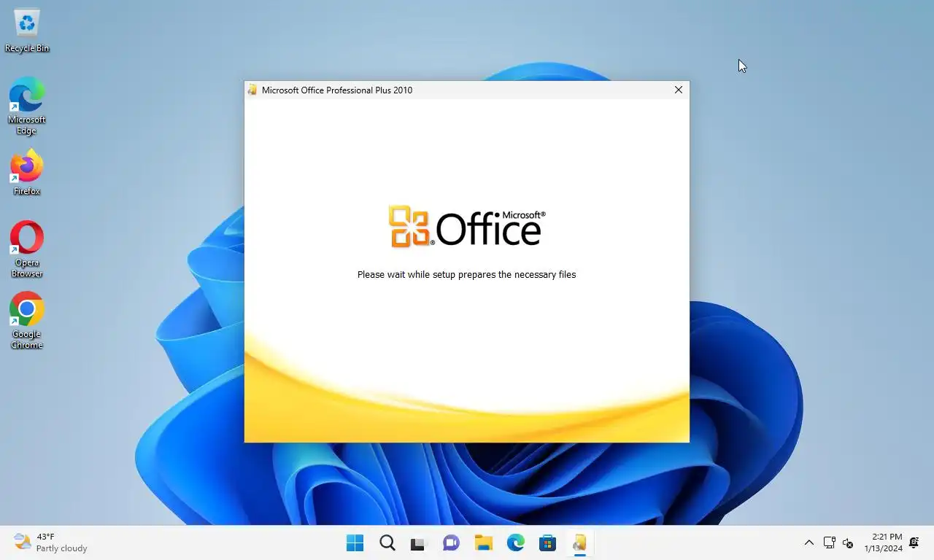The height and width of the screenshot is (560, 934).
Task: Select the Google Chrome desktop shortcut
Action: tap(27, 320)
